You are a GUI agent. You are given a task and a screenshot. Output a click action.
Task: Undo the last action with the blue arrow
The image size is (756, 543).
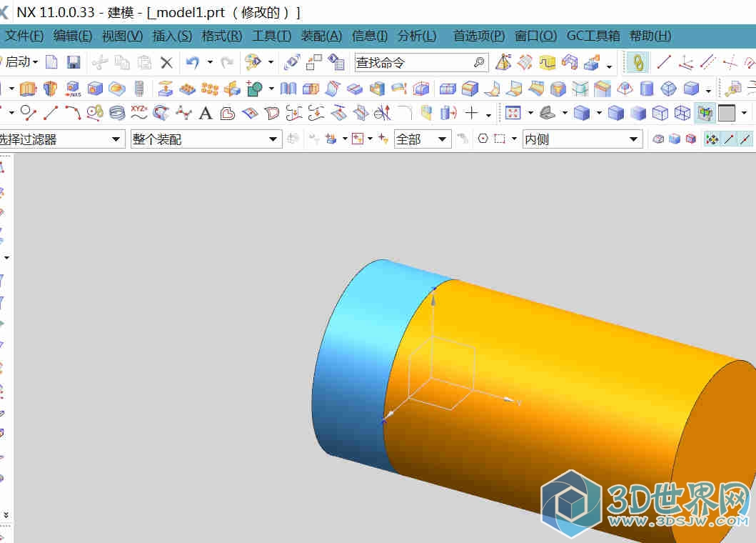coord(193,62)
